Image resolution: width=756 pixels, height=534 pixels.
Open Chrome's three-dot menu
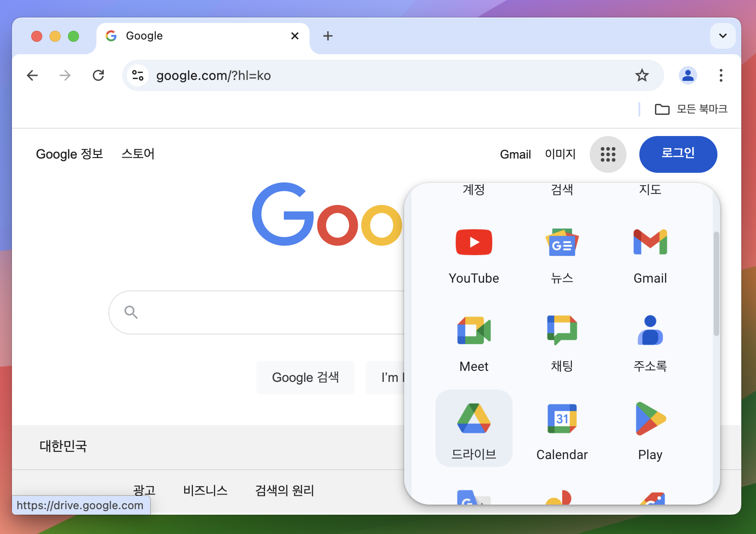[721, 75]
